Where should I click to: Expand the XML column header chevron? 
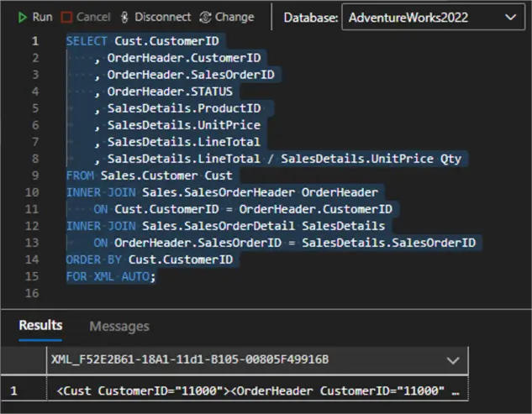click(454, 360)
